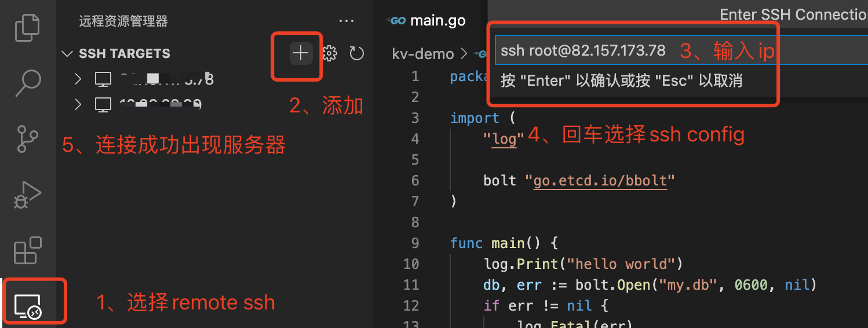Add a new SSH target with plus icon

click(x=300, y=54)
